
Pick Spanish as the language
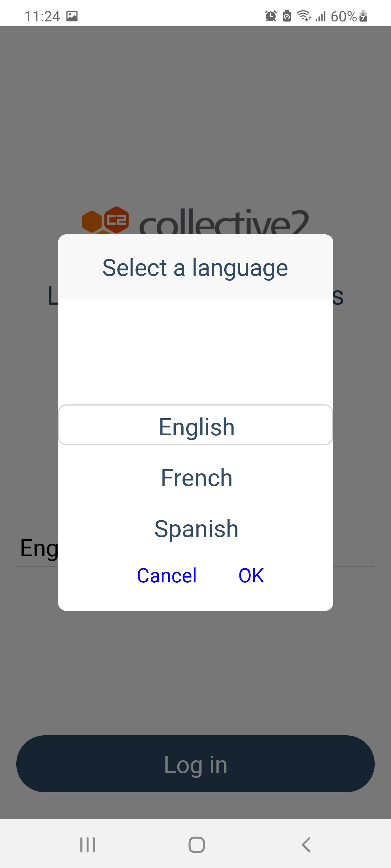click(196, 528)
